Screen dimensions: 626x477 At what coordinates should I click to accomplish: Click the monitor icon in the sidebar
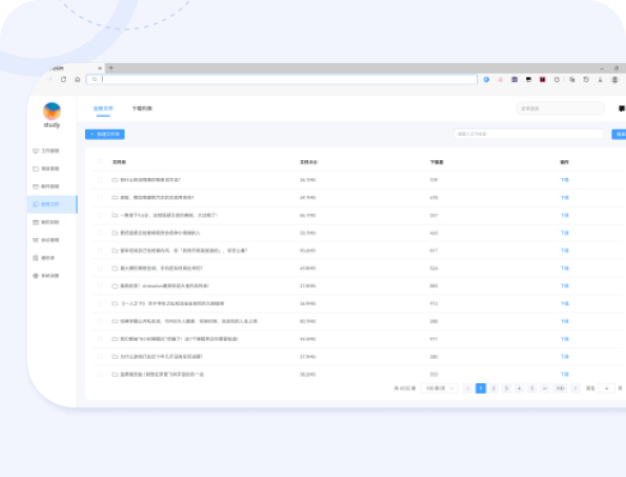tap(36, 151)
